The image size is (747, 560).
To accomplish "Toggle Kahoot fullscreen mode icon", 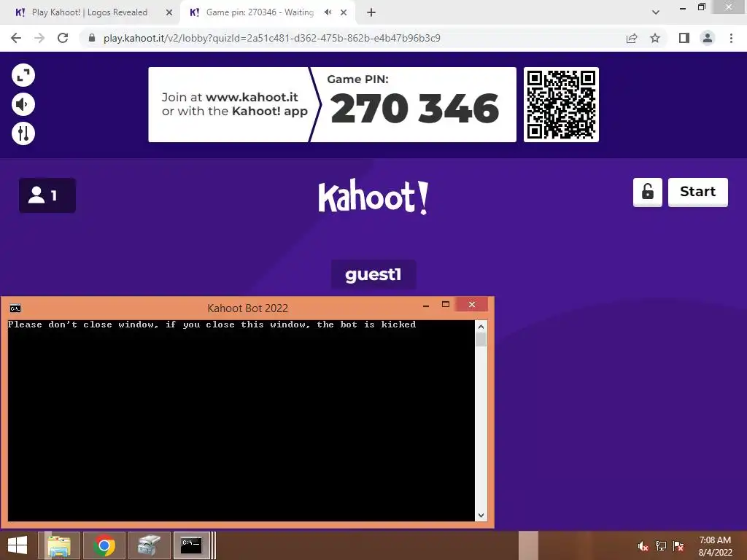I will click(23, 75).
